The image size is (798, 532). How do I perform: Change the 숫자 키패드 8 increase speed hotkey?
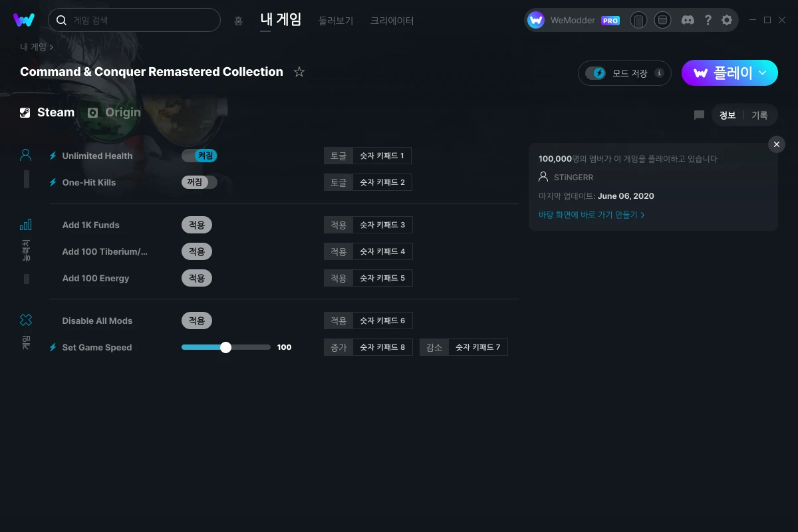[383, 347]
